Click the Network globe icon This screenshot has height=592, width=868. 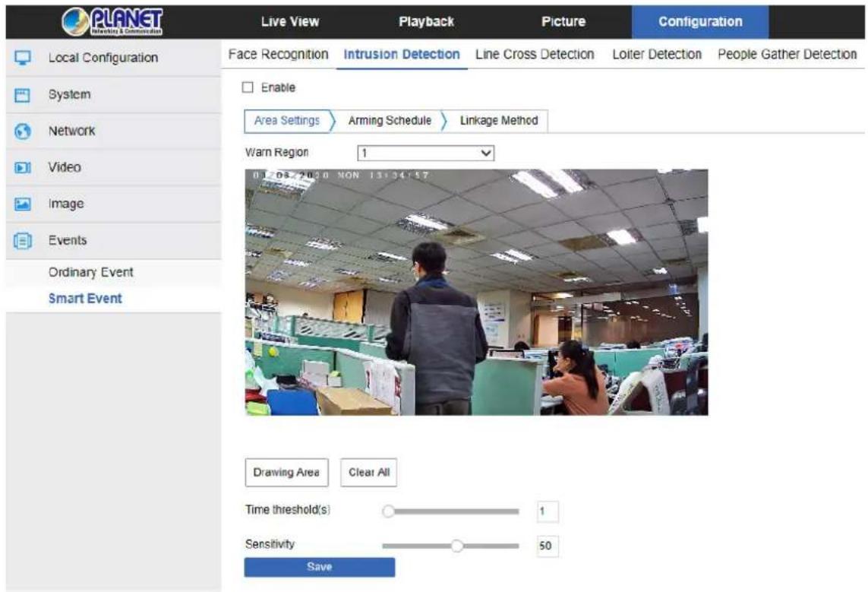tap(23, 131)
